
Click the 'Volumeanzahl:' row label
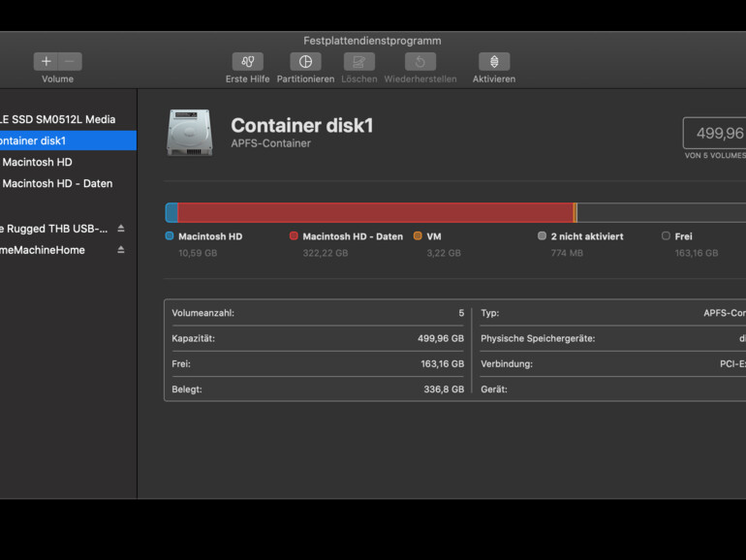203,313
